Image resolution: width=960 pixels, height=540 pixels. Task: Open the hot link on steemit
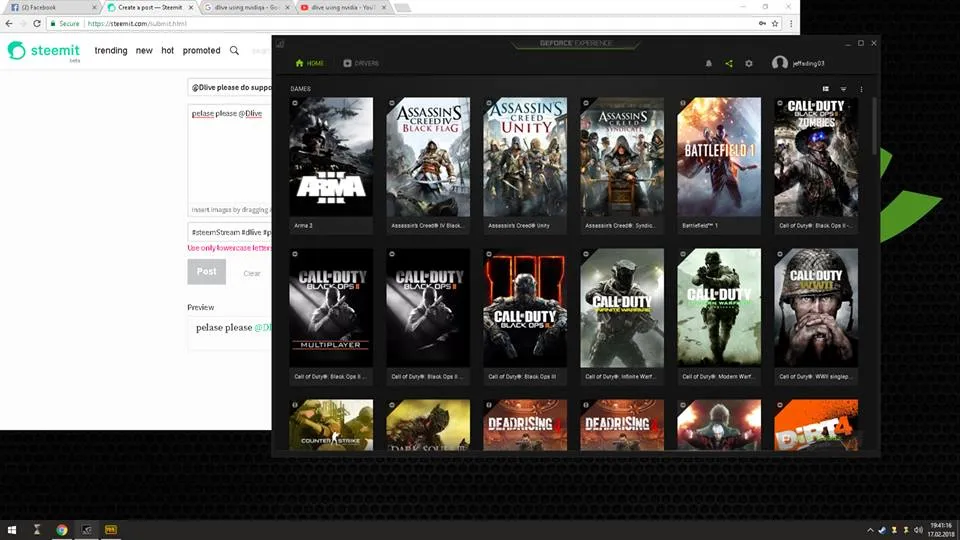167,51
